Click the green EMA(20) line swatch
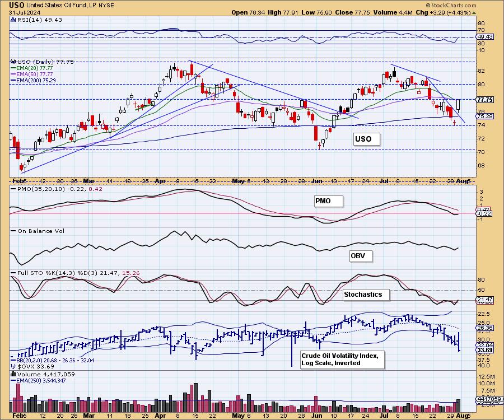504x420 pixels. [x=13, y=68]
